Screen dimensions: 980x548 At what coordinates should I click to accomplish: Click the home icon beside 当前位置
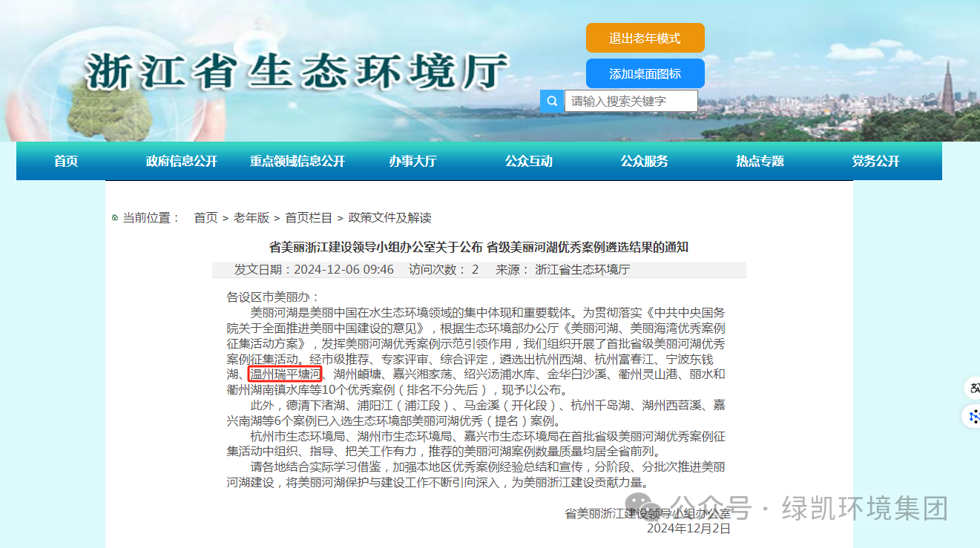pos(114,218)
